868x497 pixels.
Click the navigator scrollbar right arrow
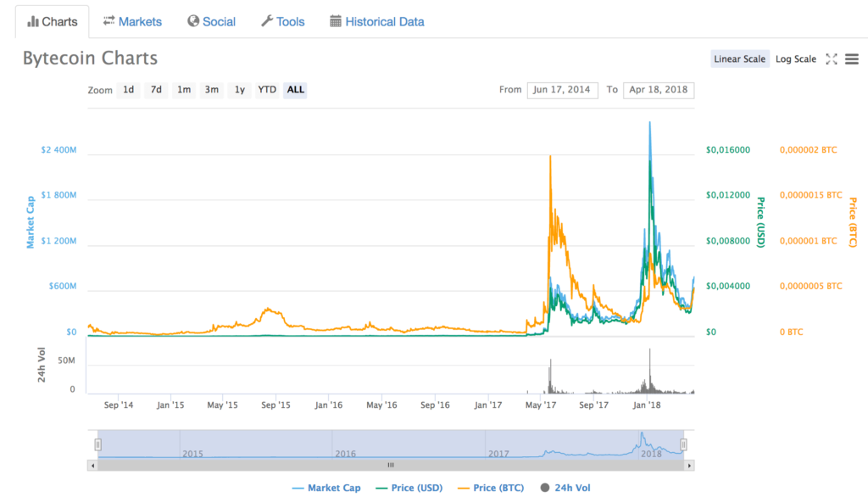689,466
